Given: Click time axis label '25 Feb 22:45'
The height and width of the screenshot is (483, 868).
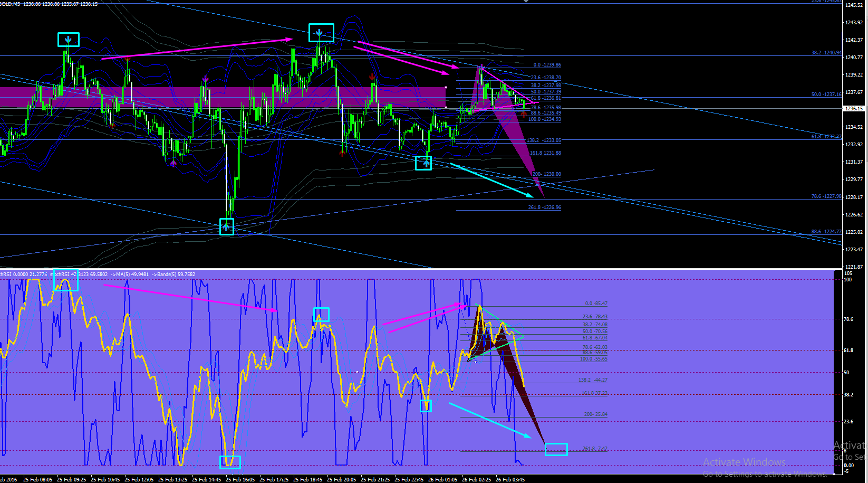Looking at the screenshot, I should pos(409,480).
